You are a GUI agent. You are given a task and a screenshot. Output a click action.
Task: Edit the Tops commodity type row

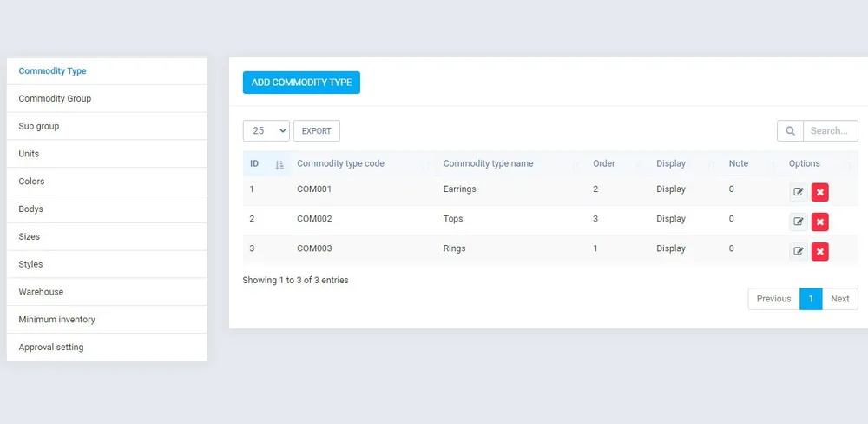(799, 222)
